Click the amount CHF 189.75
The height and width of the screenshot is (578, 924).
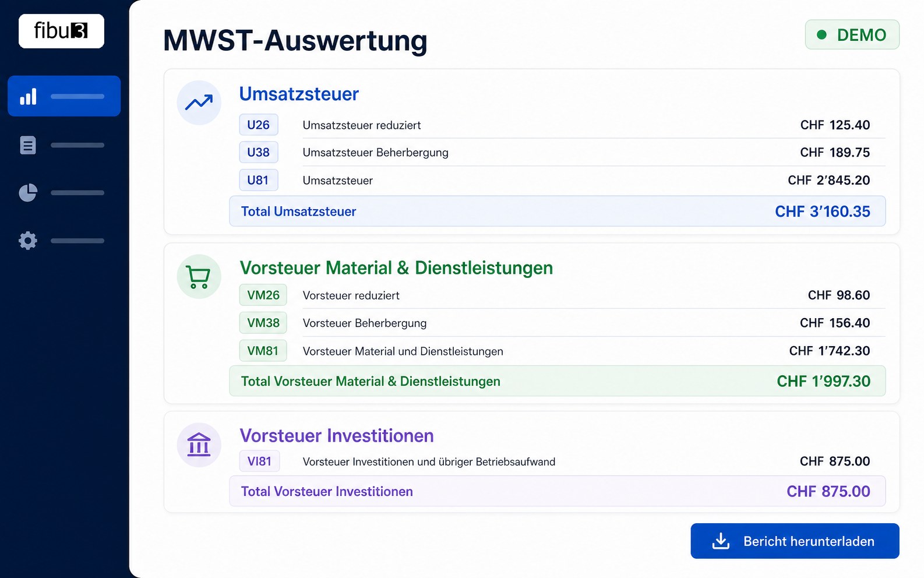[x=835, y=153]
